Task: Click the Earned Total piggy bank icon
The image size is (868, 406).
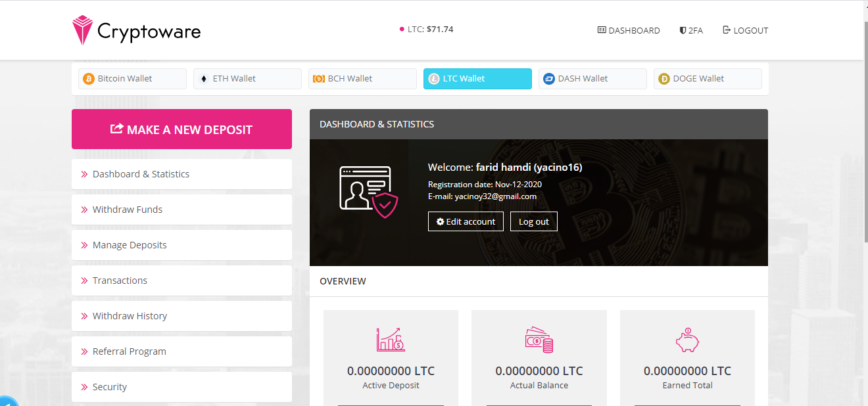Action: [687, 340]
